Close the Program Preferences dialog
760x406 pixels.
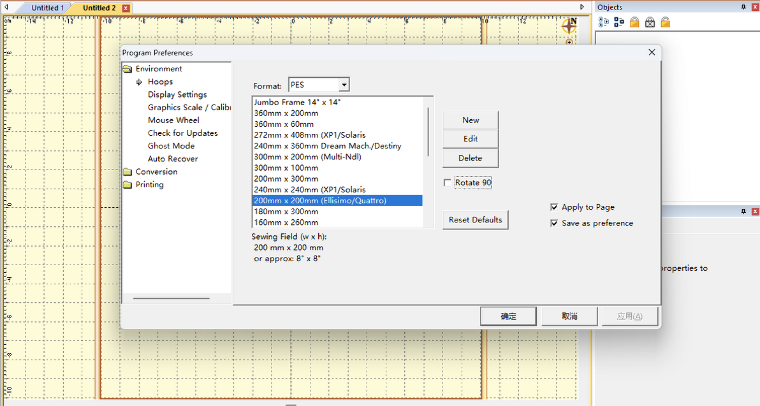click(652, 52)
